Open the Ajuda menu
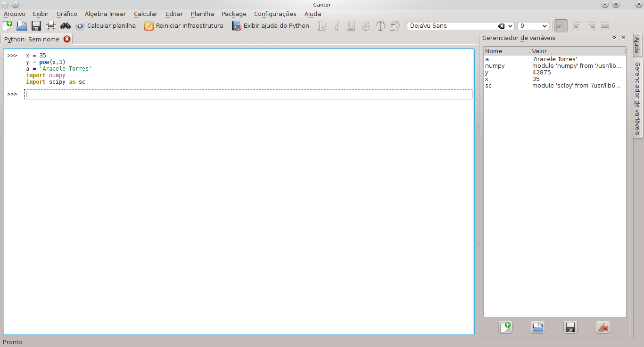Screen dimensions: 644x347 (x=313, y=14)
